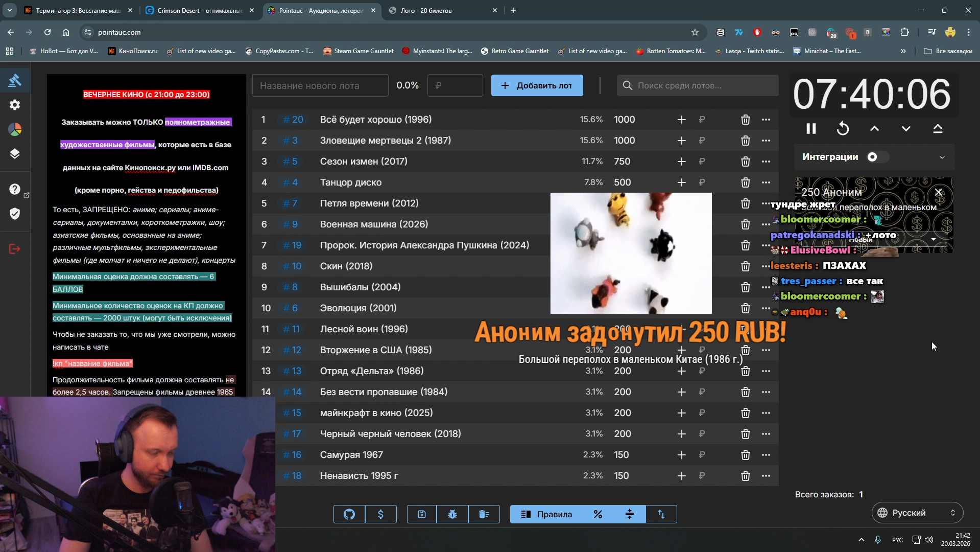Switch to Лото - 20 билетов tab
The height and width of the screenshot is (552, 980).
point(426,10)
